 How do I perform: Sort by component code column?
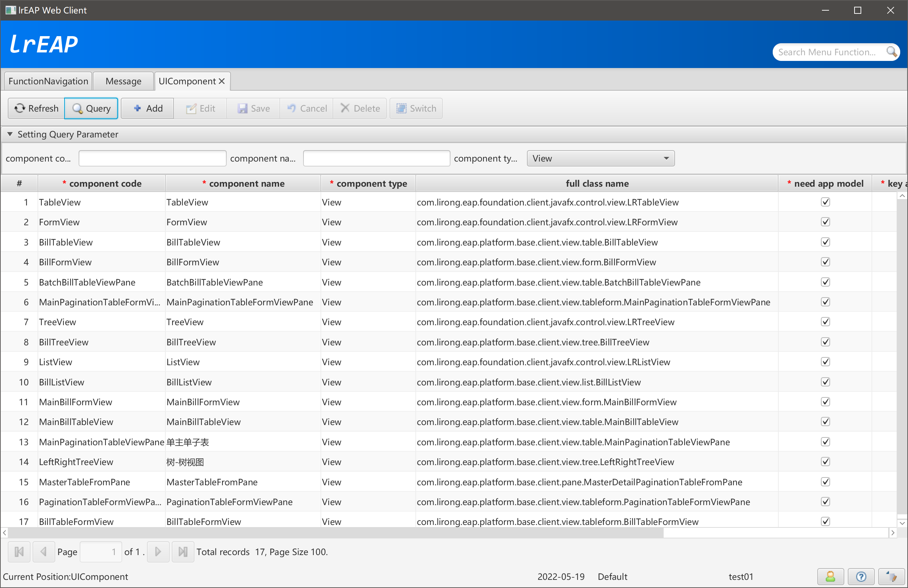[102, 183]
